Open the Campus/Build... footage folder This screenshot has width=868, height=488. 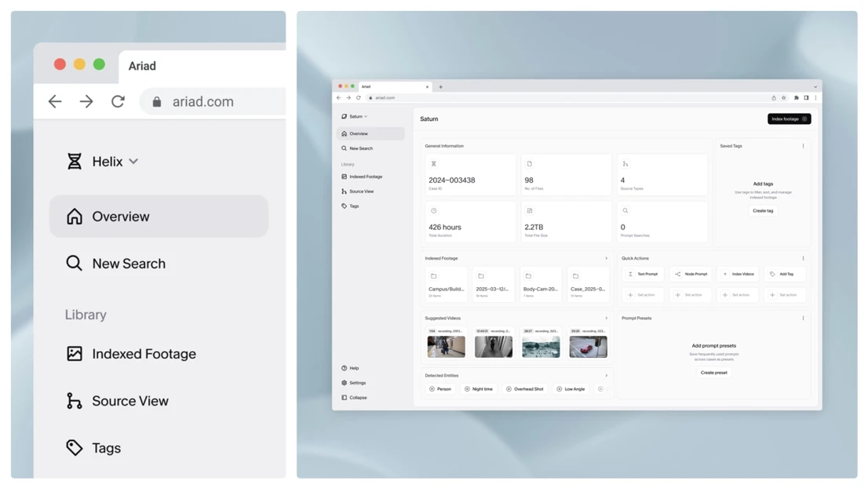446,283
